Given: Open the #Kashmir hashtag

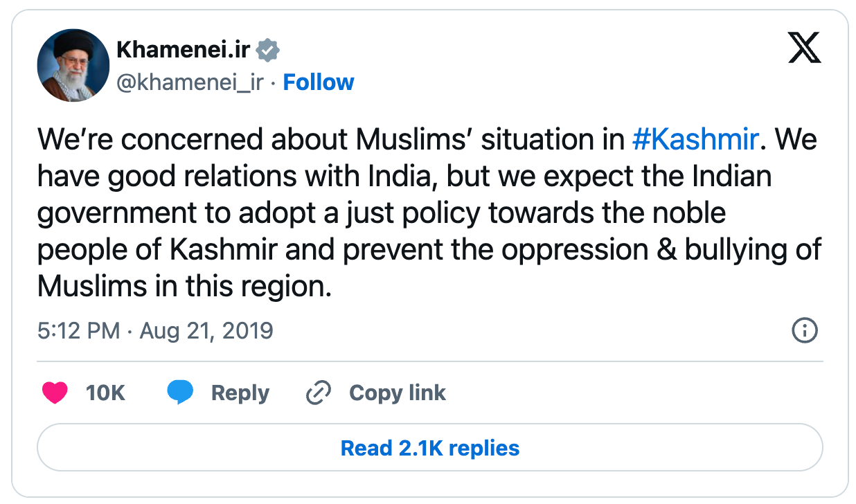Looking at the screenshot, I should pos(696,139).
